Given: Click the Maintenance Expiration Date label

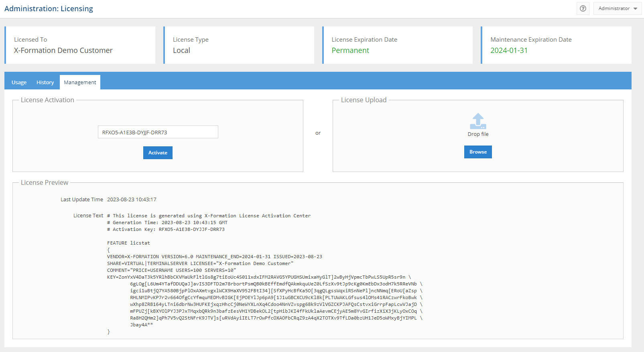Looking at the screenshot, I should [531, 40].
